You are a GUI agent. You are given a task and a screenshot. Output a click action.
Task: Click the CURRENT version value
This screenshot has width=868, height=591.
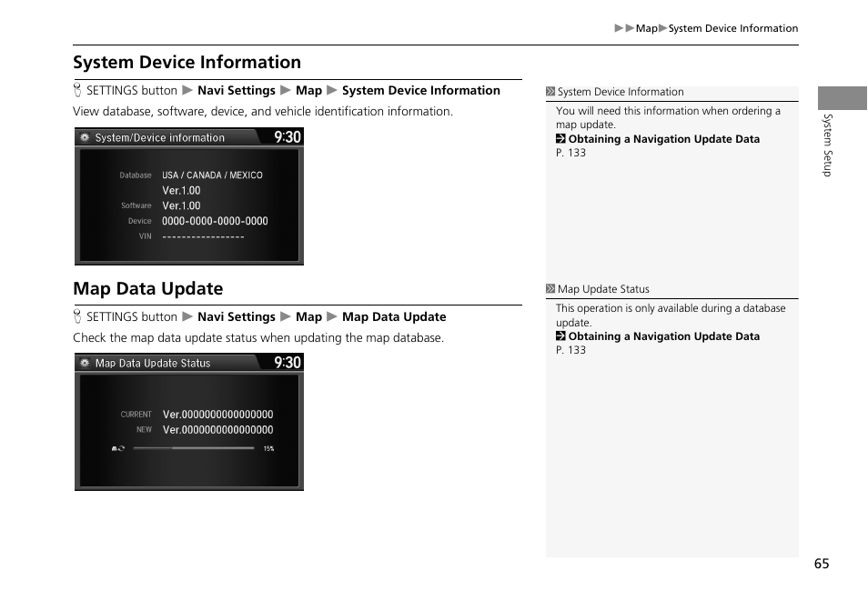218,414
